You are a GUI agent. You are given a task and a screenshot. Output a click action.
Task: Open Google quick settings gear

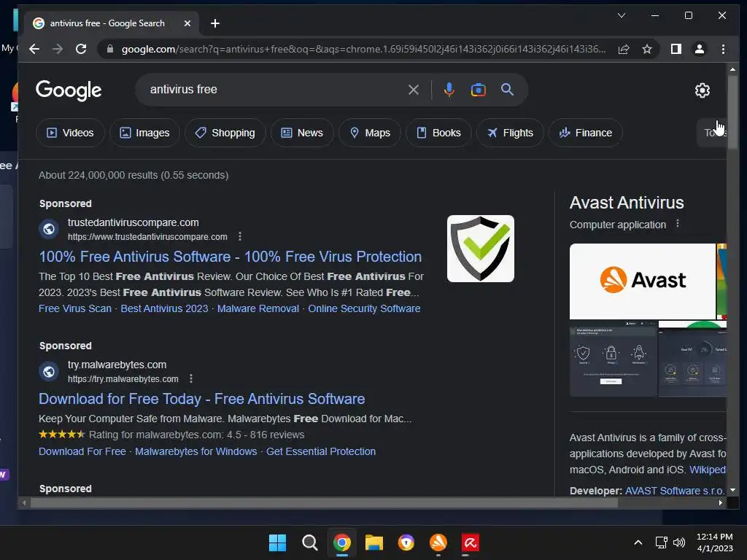tap(703, 90)
